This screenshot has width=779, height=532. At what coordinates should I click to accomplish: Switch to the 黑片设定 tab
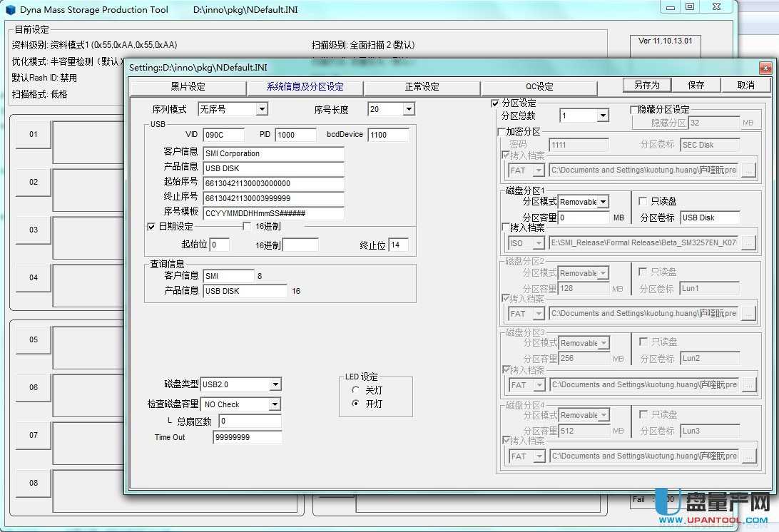(188, 87)
